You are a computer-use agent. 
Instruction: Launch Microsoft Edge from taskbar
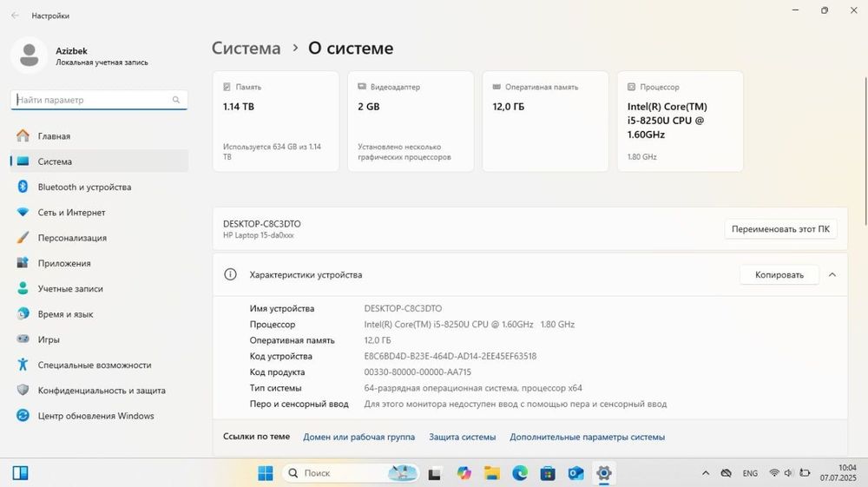tap(520, 473)
